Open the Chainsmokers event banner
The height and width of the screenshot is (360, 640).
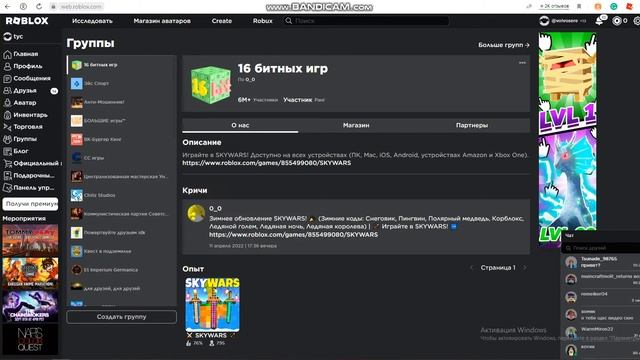(30, 306)
